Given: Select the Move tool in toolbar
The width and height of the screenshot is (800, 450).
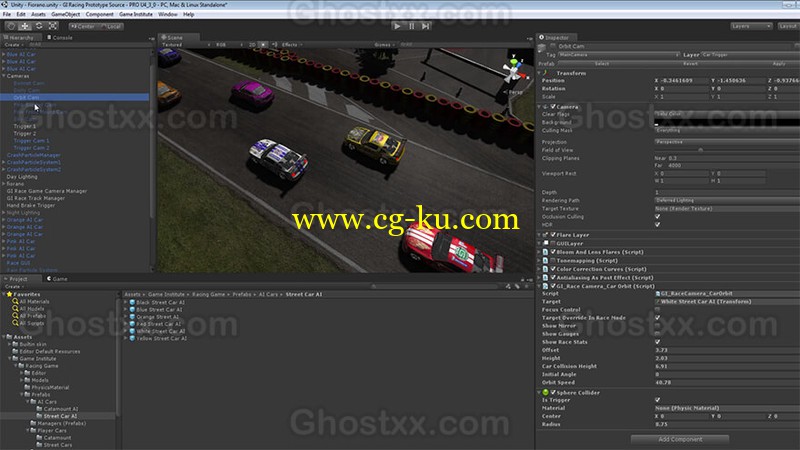Looking at the screenshot, I should pyautogui.click(x=25, y=26).
